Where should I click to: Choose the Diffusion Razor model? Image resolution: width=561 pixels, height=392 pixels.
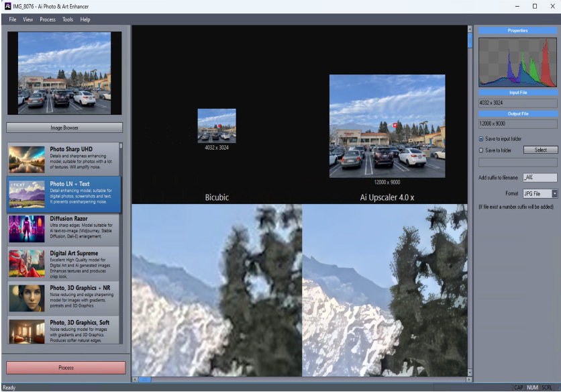point(64,228)
